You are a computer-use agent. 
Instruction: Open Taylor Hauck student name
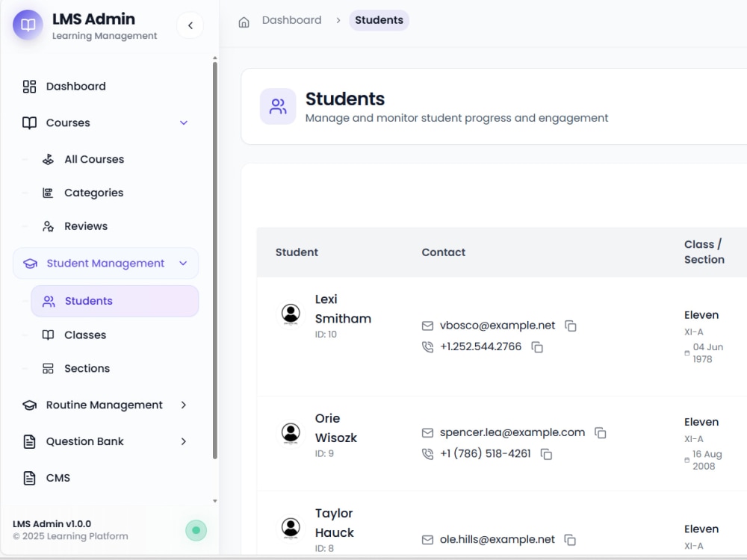click(x=335, y=523)
